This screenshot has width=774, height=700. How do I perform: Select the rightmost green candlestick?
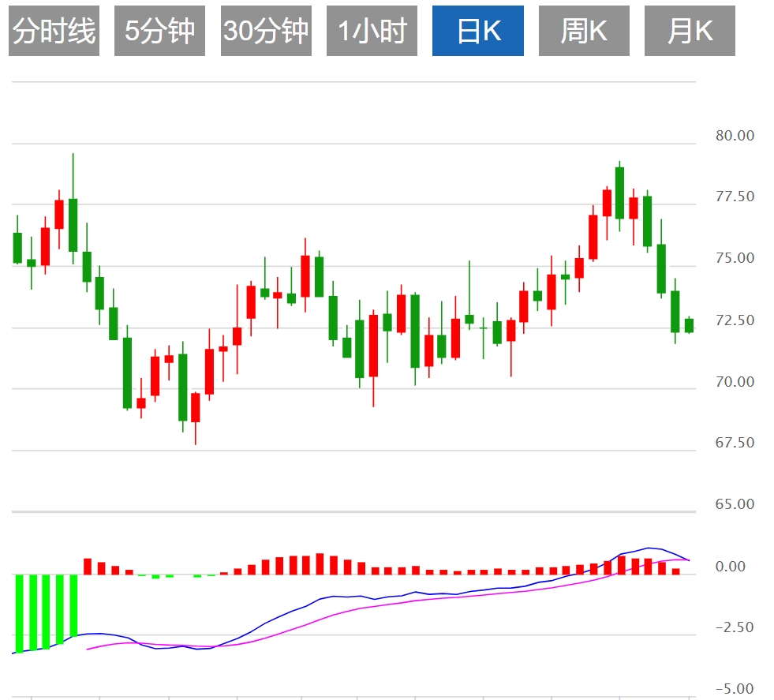pos(689,325)
